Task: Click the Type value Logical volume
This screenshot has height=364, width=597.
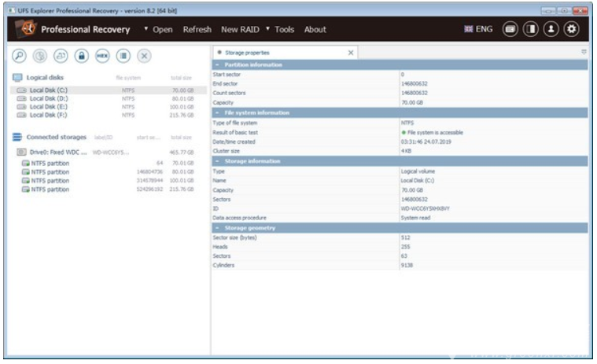Action: [418, 171]
